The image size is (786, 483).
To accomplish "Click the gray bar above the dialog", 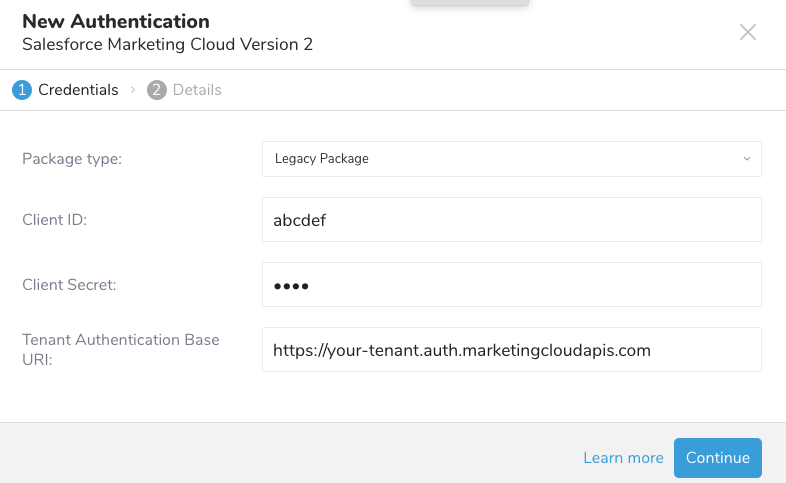I will click(x=470, y=3).
